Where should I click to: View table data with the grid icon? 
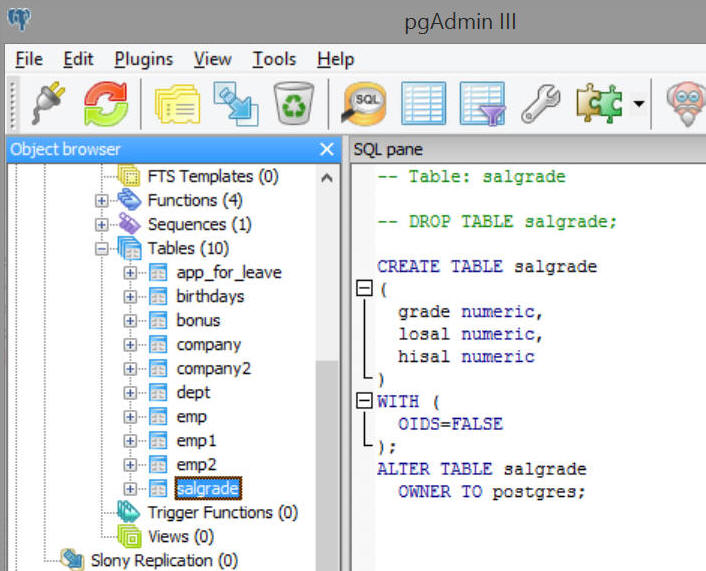423,102
